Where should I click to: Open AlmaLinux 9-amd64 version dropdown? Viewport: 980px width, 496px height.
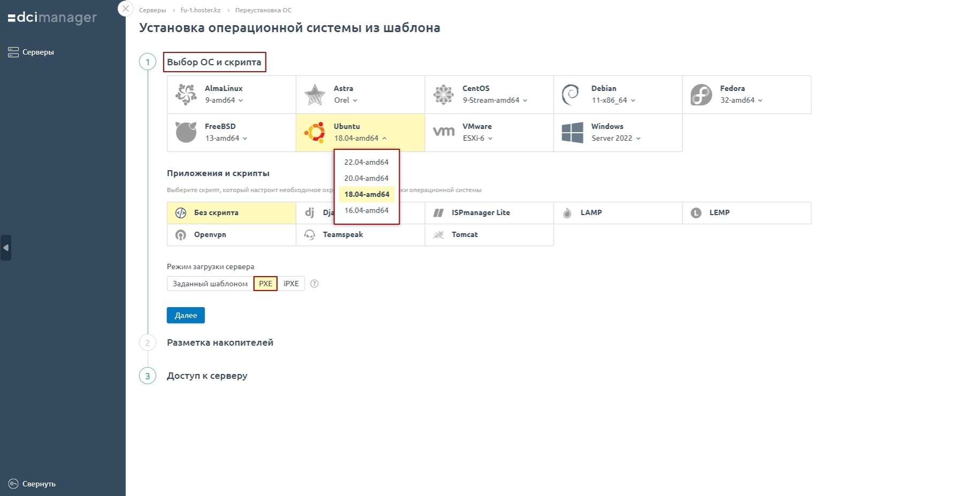tap(224, 101)
